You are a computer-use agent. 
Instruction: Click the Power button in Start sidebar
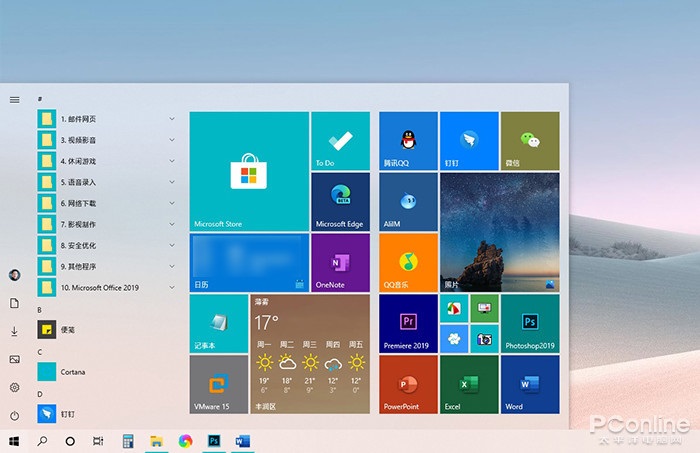click(x=15, y=416)
